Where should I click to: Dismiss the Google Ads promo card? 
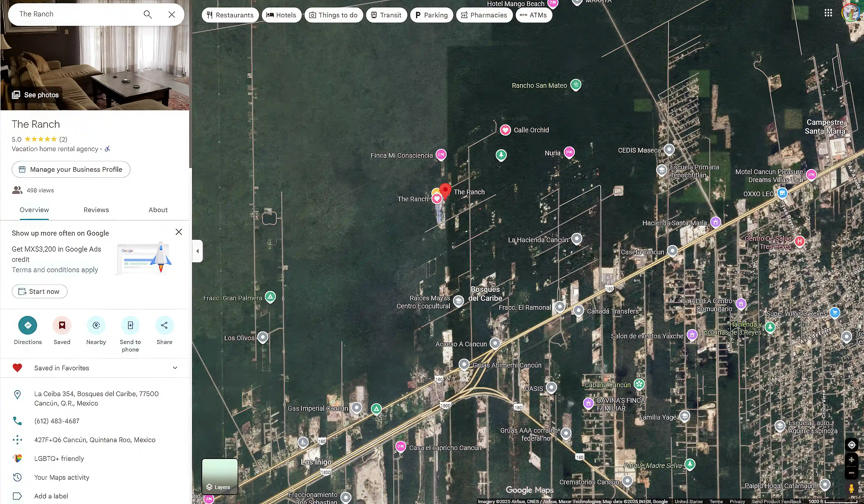[x=179, y=232]
